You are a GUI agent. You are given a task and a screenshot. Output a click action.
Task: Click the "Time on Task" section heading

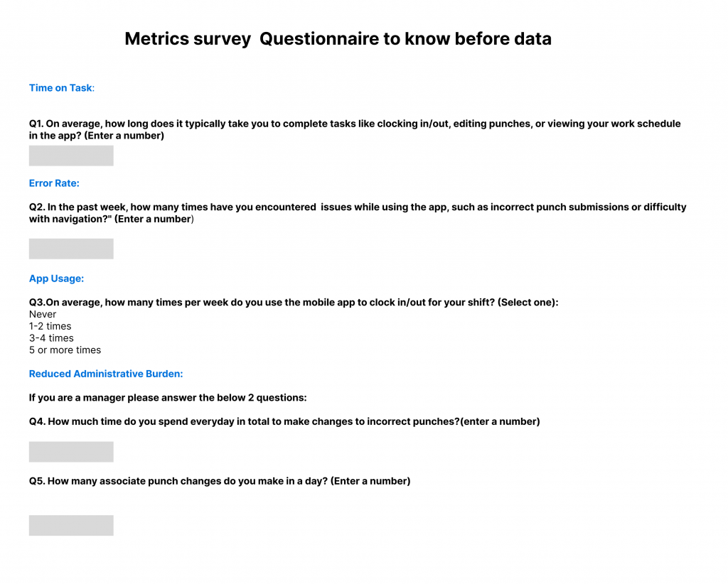pos(61,88)
